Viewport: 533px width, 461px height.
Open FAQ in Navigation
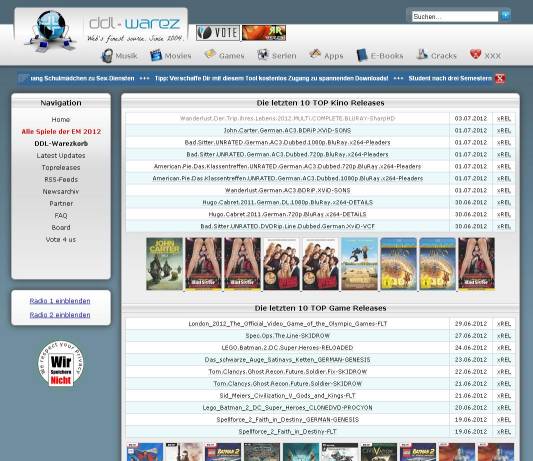(61, 216)
